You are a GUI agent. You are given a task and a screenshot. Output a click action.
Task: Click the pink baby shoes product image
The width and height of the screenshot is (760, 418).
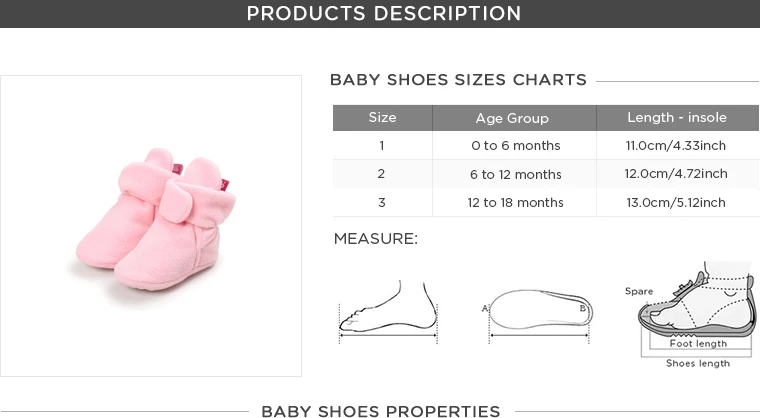pos(151,225)
